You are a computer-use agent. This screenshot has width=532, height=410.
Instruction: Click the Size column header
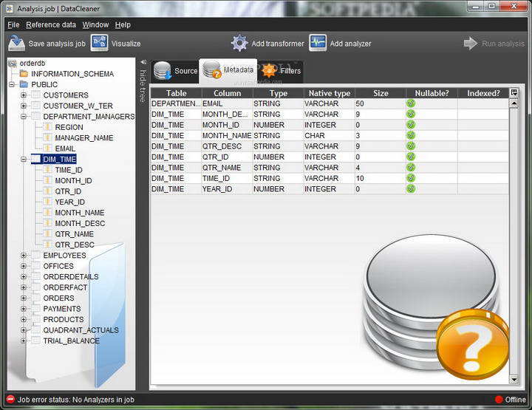[x=381, y=93]
